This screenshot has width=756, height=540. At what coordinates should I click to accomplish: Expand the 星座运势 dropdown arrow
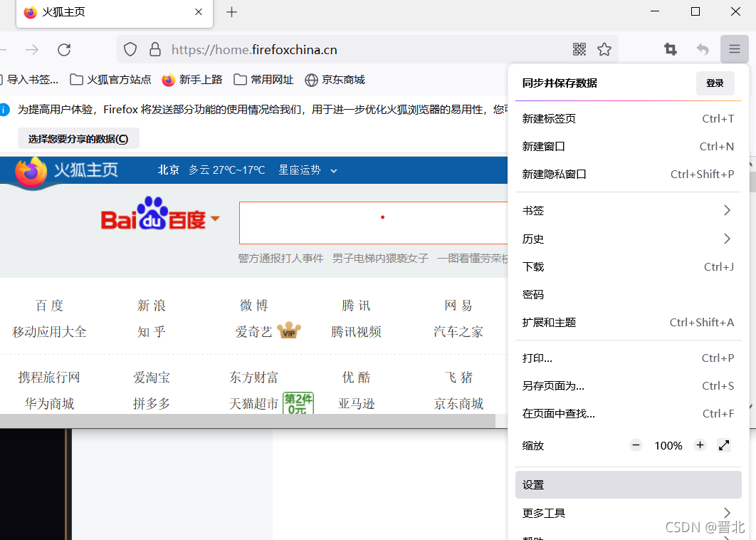334,171
